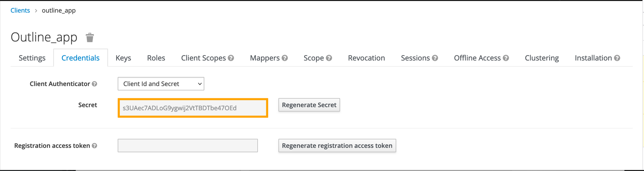Click help icon beside Sessions

click(435, 58)
